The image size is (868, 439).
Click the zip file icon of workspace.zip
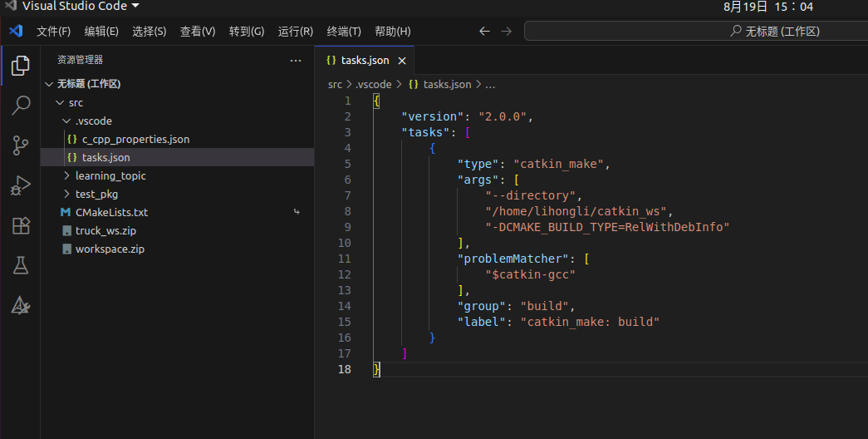point(67,249)
